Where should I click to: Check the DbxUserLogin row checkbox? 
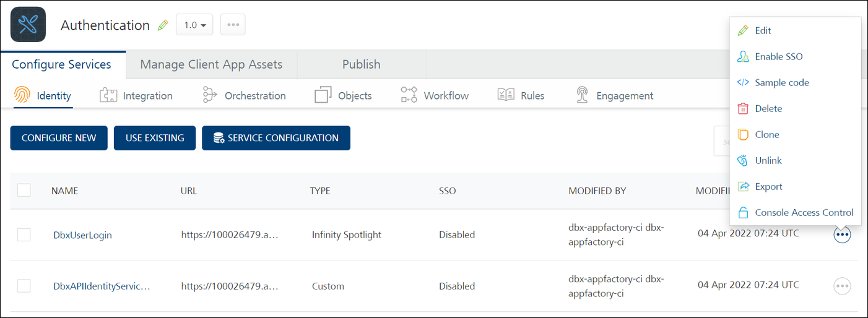(x=24, y=234)
